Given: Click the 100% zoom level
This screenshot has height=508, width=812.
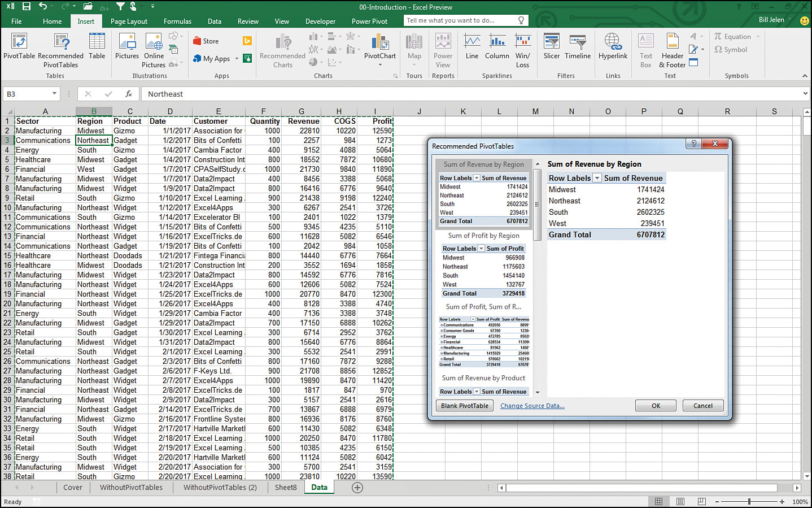Looking at the screenshot, I should pos(800,501).
